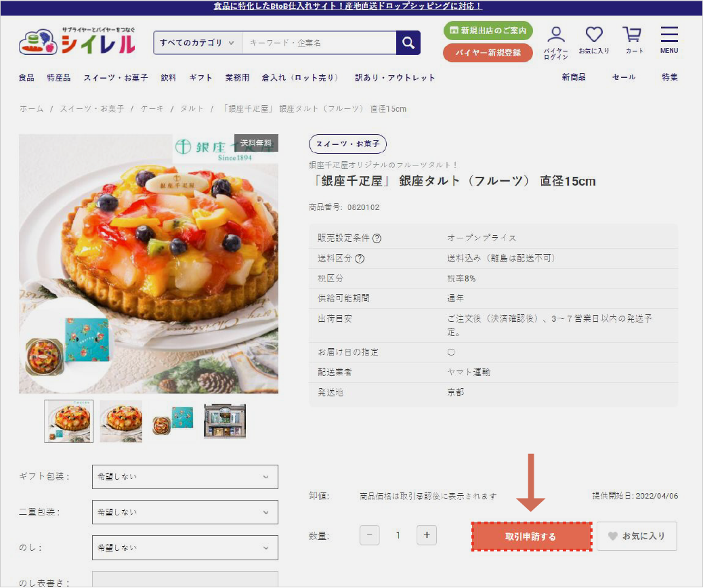Click help icon beside 送料区分
This screenshot has height=588, width=703.
[x=360, y=259]
